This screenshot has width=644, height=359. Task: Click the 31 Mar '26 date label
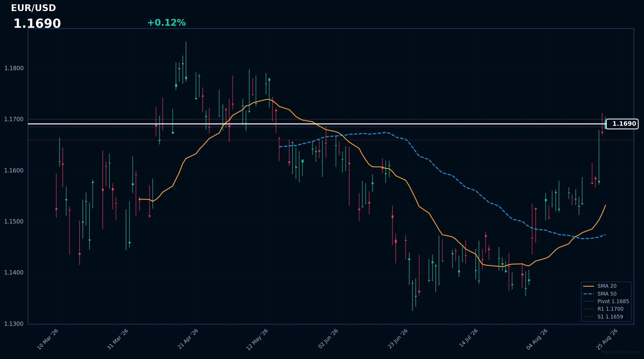coord(118,339)
